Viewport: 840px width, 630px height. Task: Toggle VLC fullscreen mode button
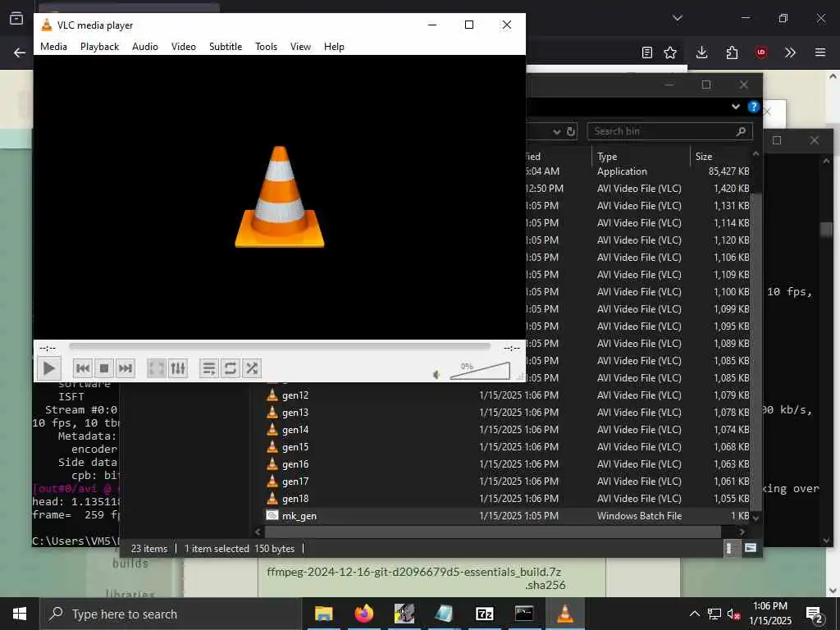click(x=157, y=368)
